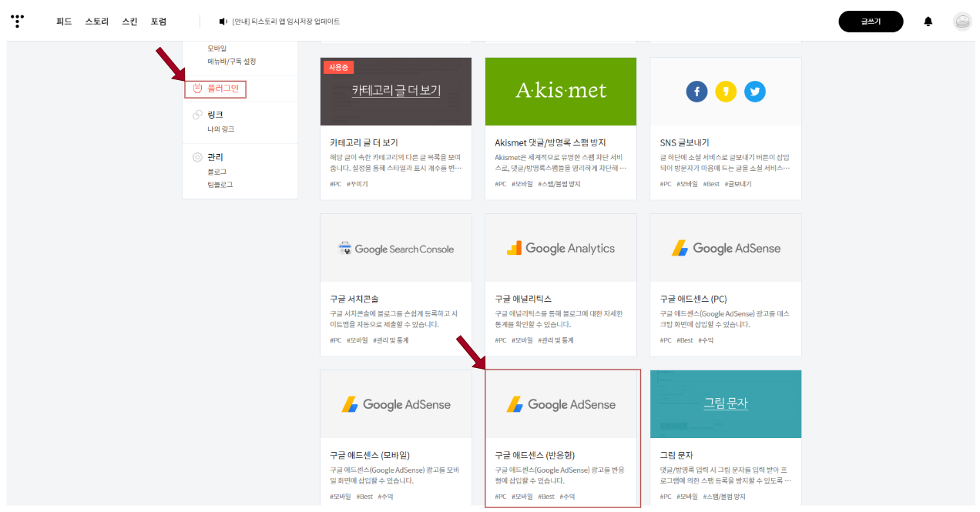This screenshot has height=512, width=980.
Task: Select the 관리 section heading
Action: (215, 157)
